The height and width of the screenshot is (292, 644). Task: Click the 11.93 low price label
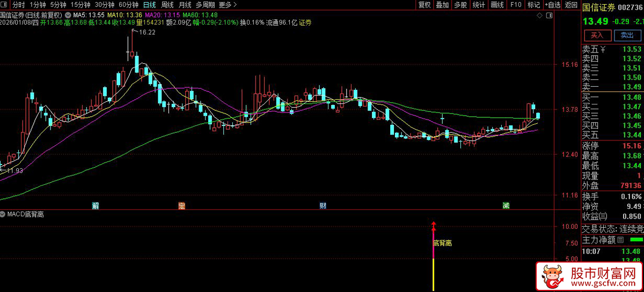[14, 171]
